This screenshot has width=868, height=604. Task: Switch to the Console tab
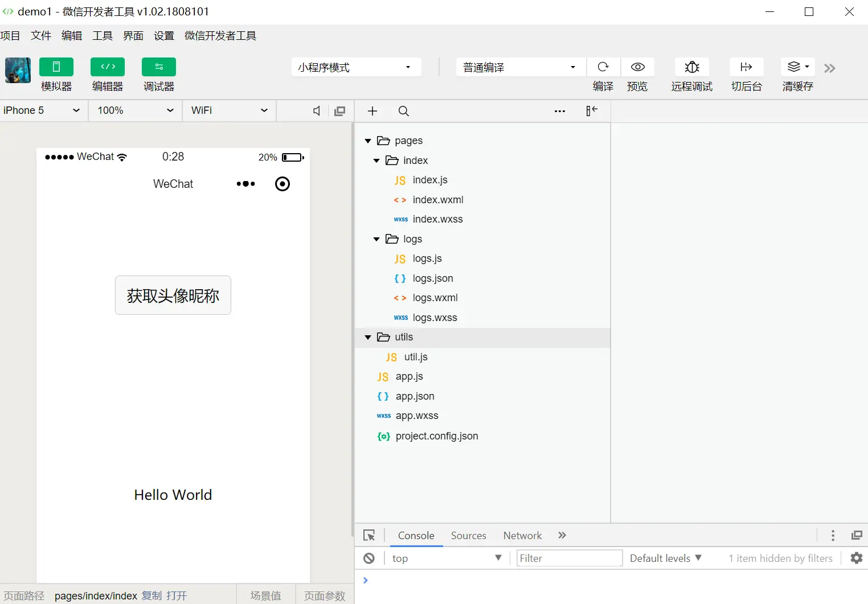[x=416, y=536]
